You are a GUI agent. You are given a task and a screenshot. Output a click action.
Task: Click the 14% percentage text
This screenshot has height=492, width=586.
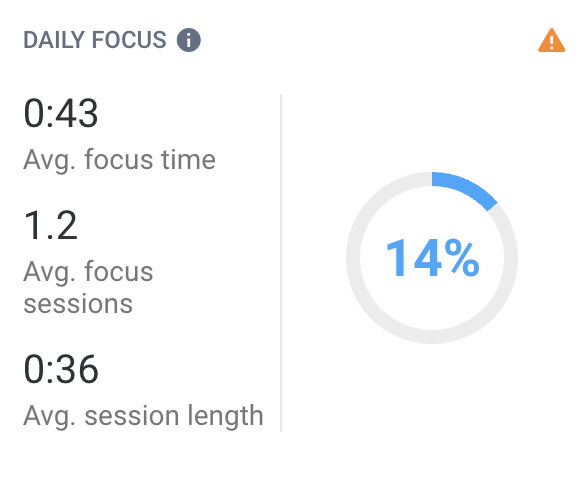coord(432,258)
